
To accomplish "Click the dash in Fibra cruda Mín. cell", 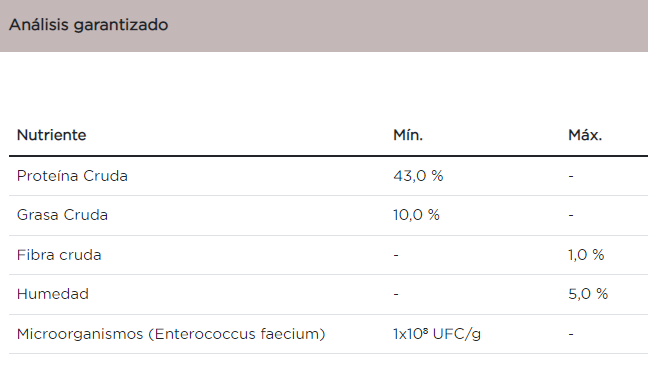I will click(396, 256).
